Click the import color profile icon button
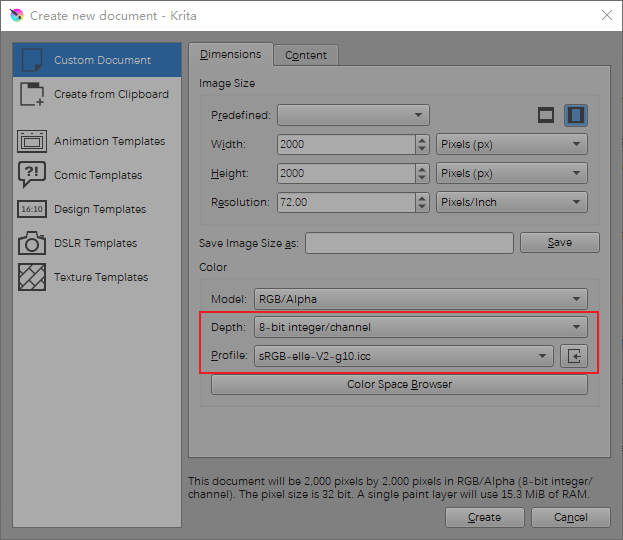Image resolution: width=623 pixels, height=540 pixels. [574, 356]
